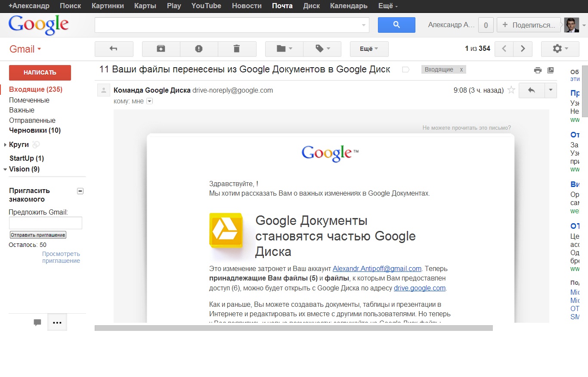Click the chat speech bubble icon

click(x=37, y=322)
